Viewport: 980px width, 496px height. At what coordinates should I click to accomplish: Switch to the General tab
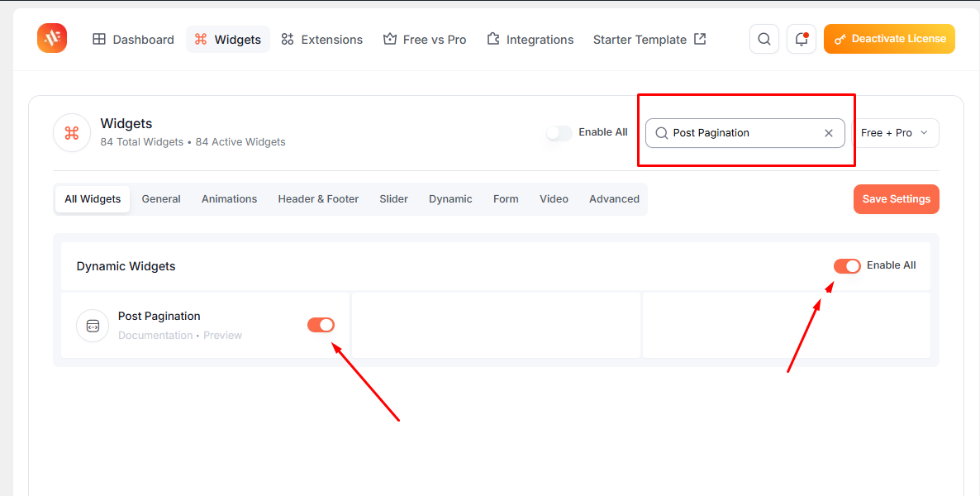[161, 199]
